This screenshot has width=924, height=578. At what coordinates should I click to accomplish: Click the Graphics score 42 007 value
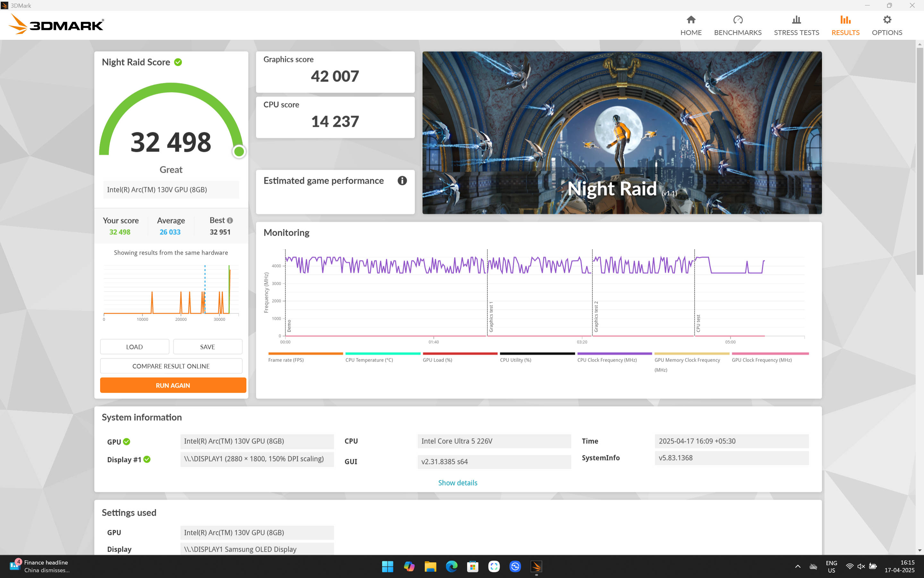pos(335,76)
